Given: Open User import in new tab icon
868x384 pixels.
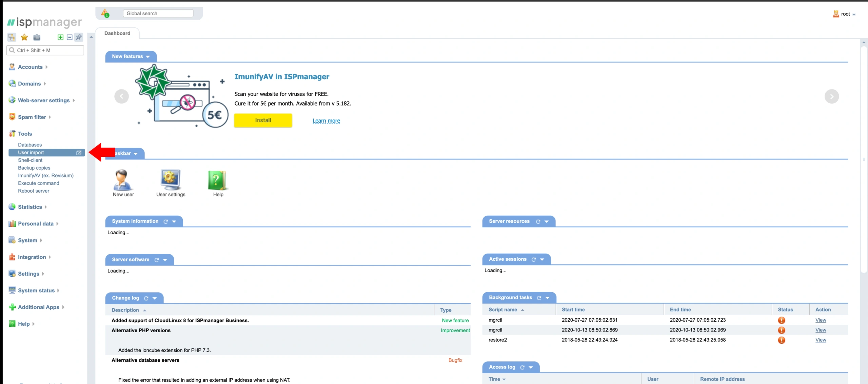Looking at the screenshot, I should click(79, 153).
